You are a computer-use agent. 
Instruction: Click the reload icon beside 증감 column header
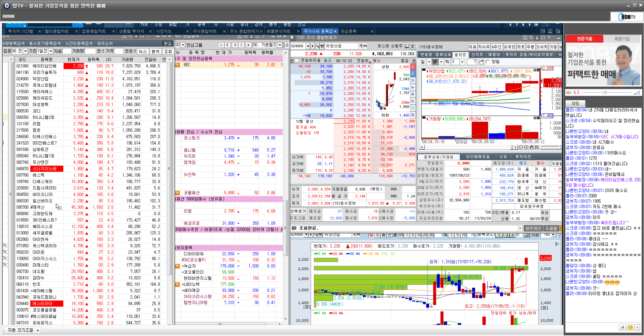(414, 61)
